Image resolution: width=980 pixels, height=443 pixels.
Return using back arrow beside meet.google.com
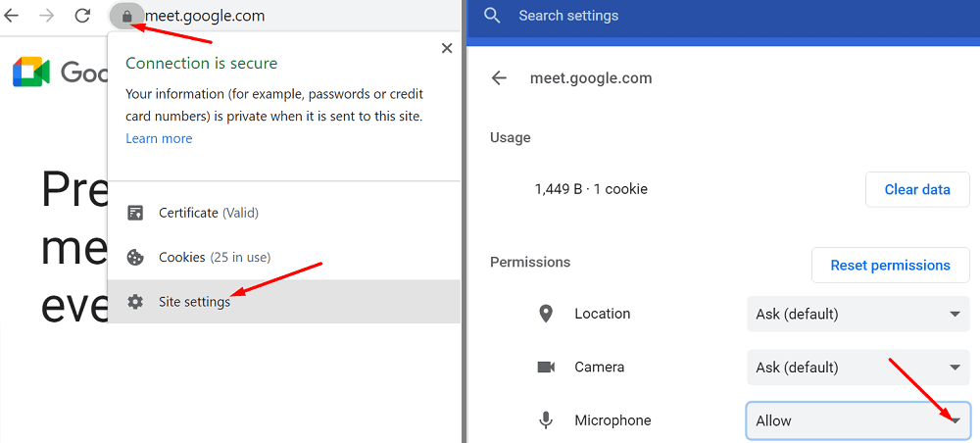(499, 78)
